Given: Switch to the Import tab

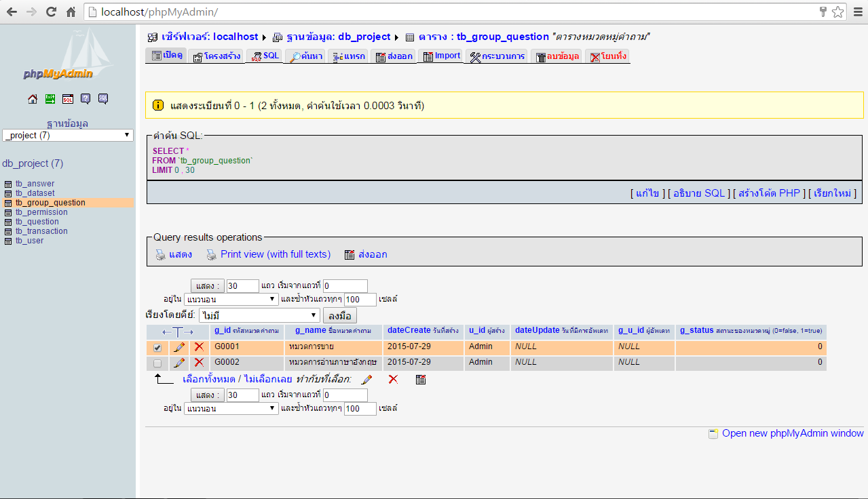Looking at the screenshot, I should (x=440, y=56).
